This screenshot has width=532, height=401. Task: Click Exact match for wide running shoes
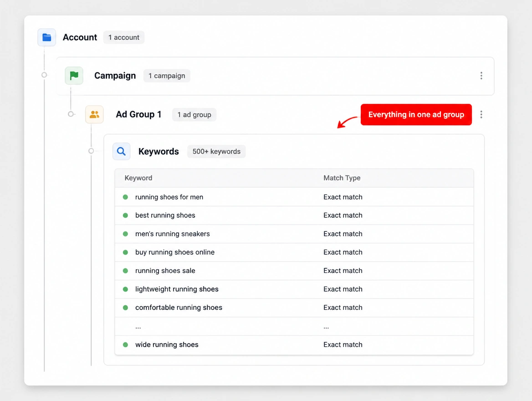click(x=343, y=344)
